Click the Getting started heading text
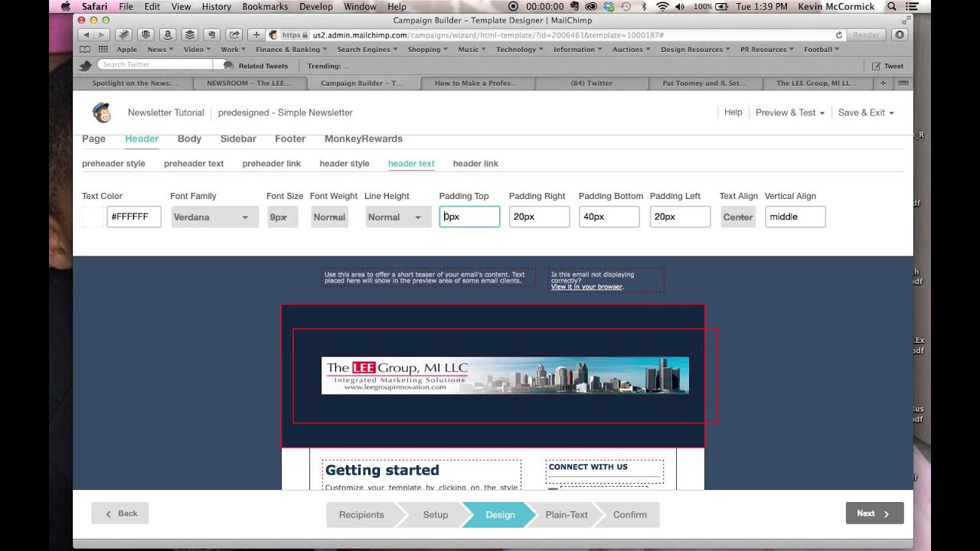The height and width of the screenshot is (551, 980). (x=382, y=470)
